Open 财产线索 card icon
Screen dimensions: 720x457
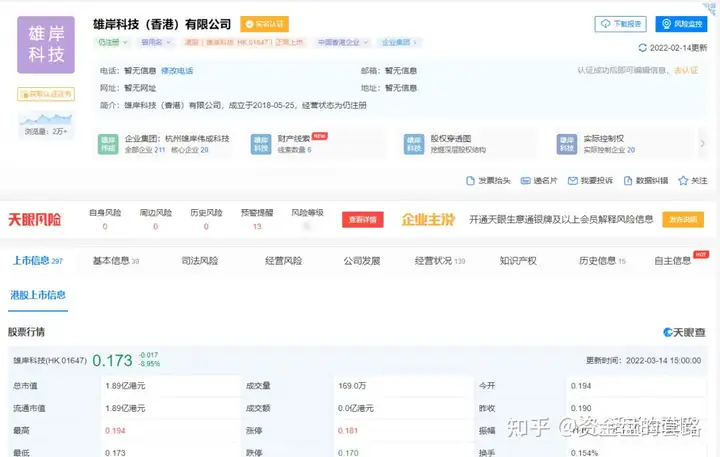(261, 144)
